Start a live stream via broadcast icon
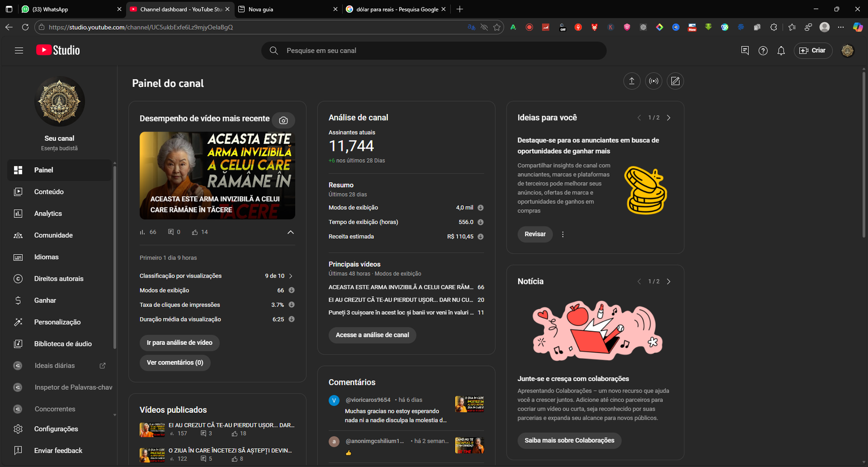The image size is (868, 467). tap(654, 81)
